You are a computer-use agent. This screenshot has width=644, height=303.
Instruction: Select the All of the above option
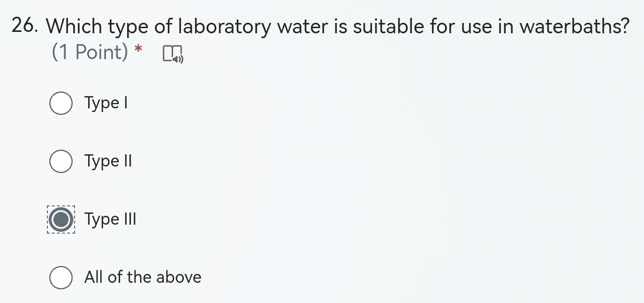click(61, 277)
